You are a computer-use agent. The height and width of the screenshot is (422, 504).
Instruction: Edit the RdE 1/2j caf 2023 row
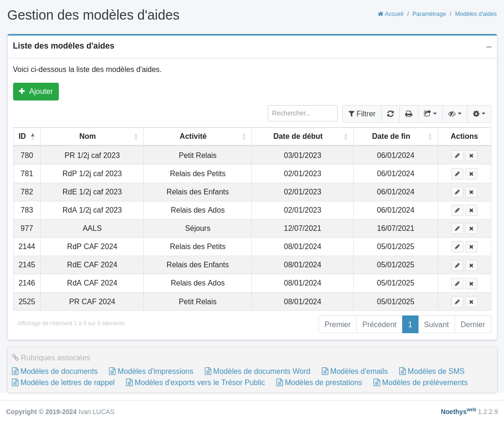coord(457,192)
